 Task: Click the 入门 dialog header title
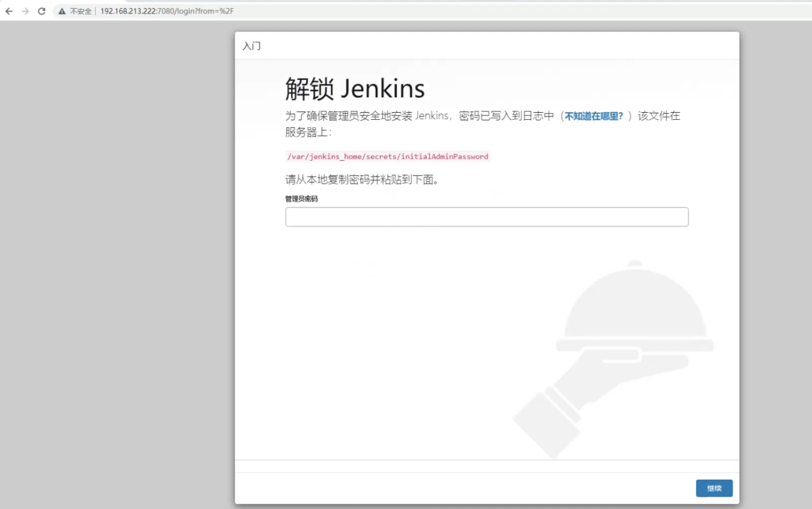click(252, 46)
